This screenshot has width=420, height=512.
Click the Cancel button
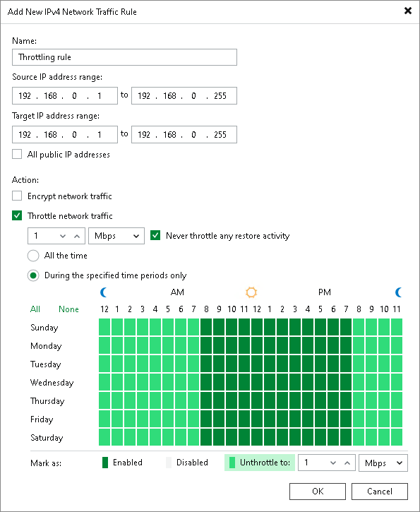(x=380, y=492)
